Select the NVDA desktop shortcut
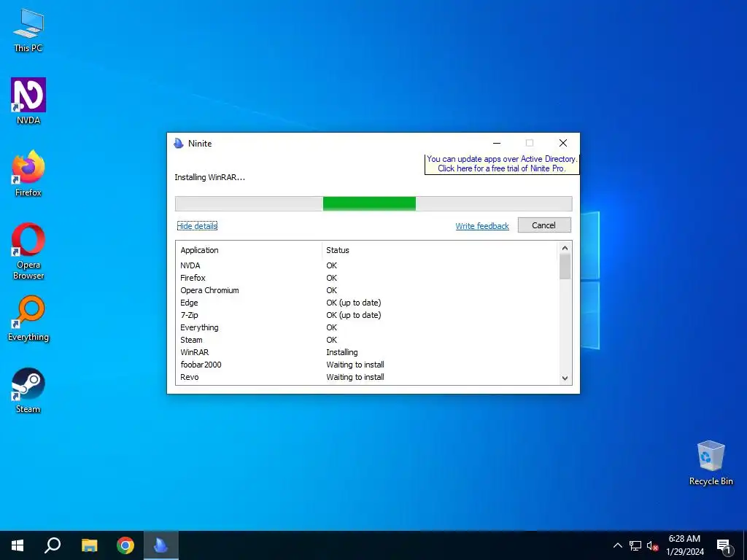Screen dimensions: 747x560 pos(28,101)
